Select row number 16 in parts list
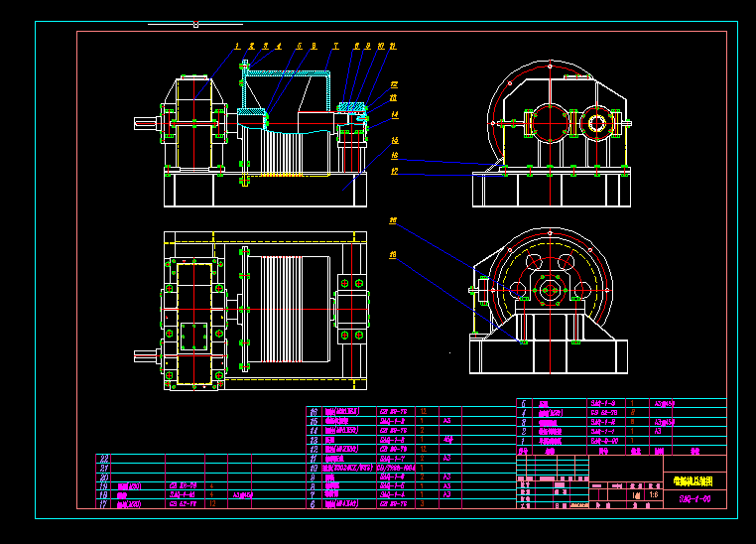 tap(314, 412)
